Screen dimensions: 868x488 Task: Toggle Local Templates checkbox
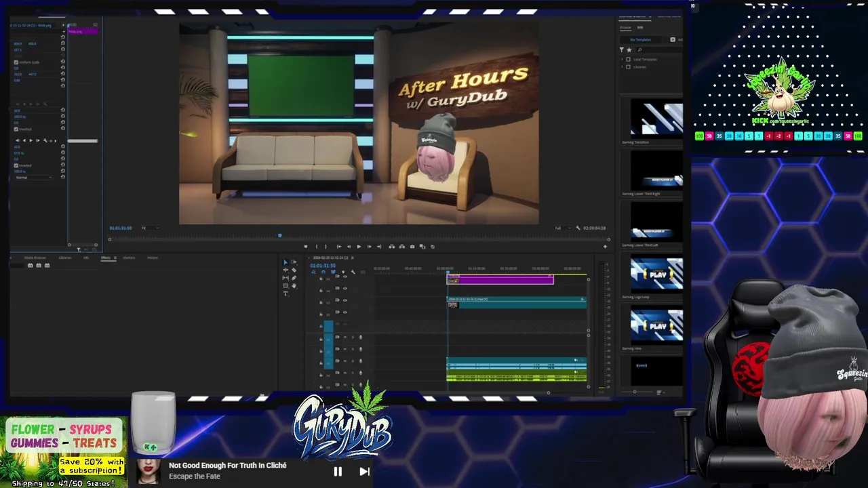[x=629, y=60]
